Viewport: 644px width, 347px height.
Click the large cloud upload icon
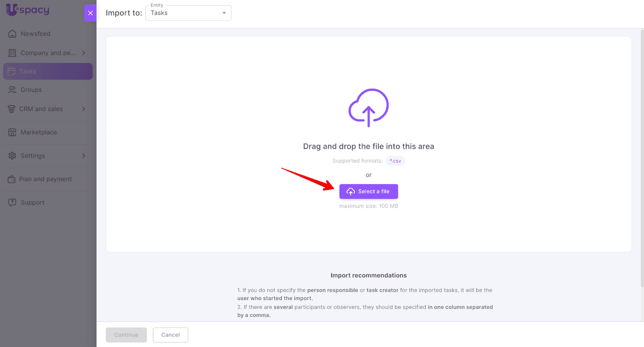point(368,107)
